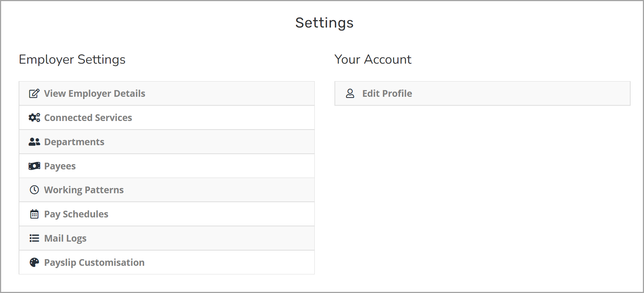The height and width of the screenshot is (293, 644).
Task: Click the person icon next to Edit Profile
Action: tap(350, 93)
